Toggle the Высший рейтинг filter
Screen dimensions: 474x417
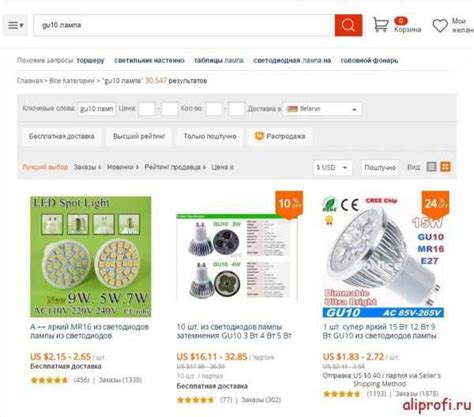(139, 136)
